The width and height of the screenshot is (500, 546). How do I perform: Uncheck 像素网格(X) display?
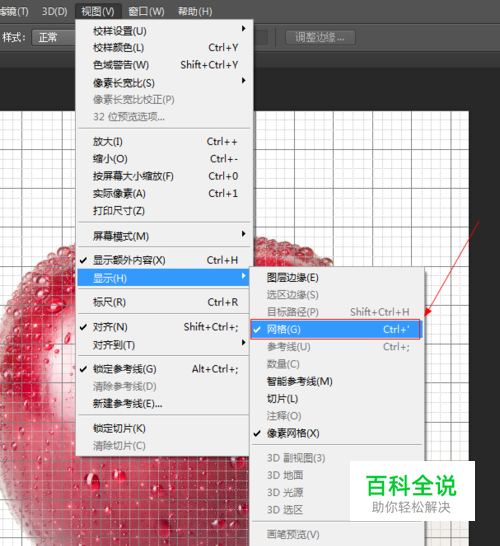(336, 433)
